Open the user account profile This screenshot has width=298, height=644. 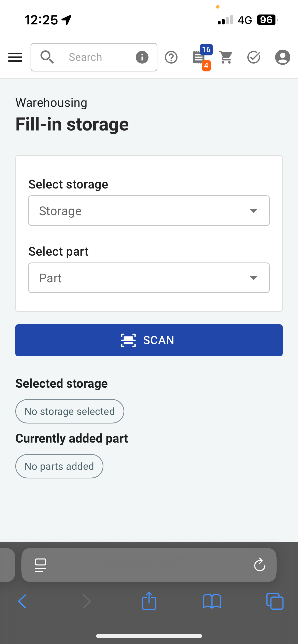[282, 57]
